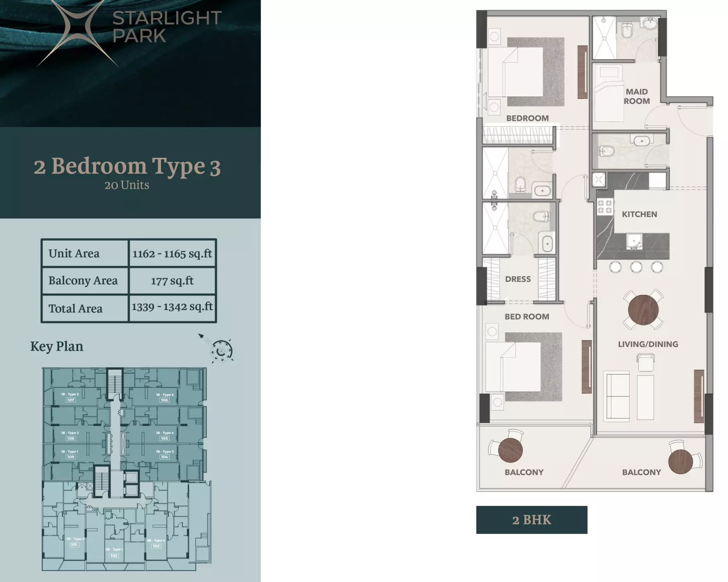Click the Balcony Area value 177 sq.ft
This screenshot has width=728, height=582.
coord(172,281)
